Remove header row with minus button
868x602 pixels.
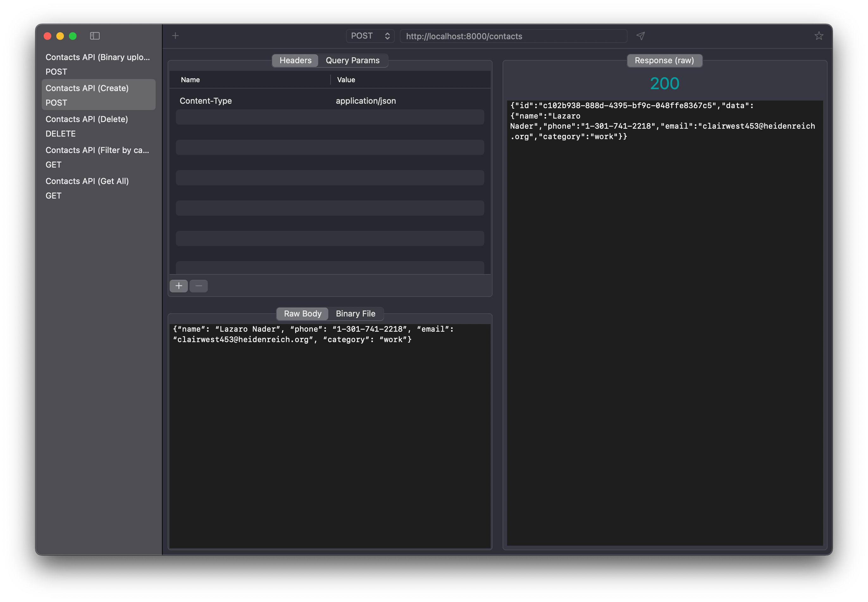199,286
